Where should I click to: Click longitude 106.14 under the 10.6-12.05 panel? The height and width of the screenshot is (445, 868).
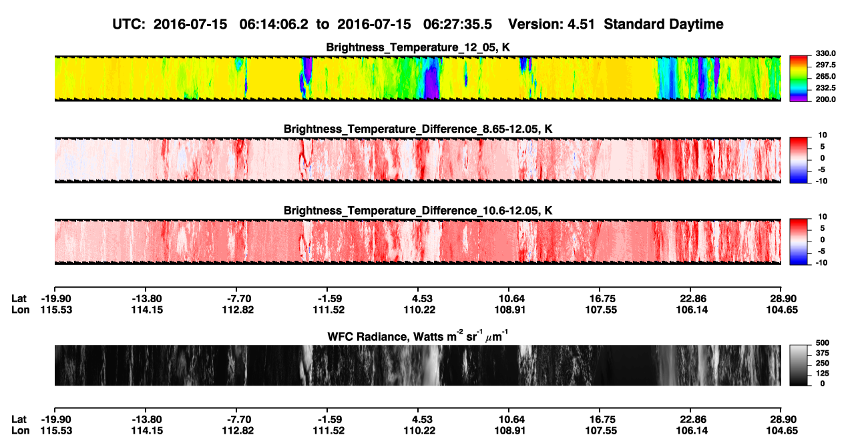[x=692, y=310]
